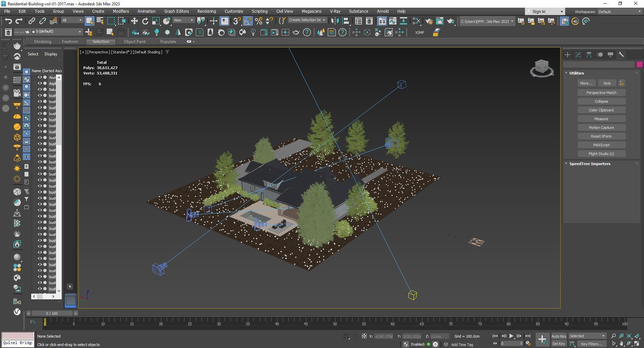Toggle Angle Snap in the toolbar
Viewport: 644px width, 348px height.
pos(248,21)
